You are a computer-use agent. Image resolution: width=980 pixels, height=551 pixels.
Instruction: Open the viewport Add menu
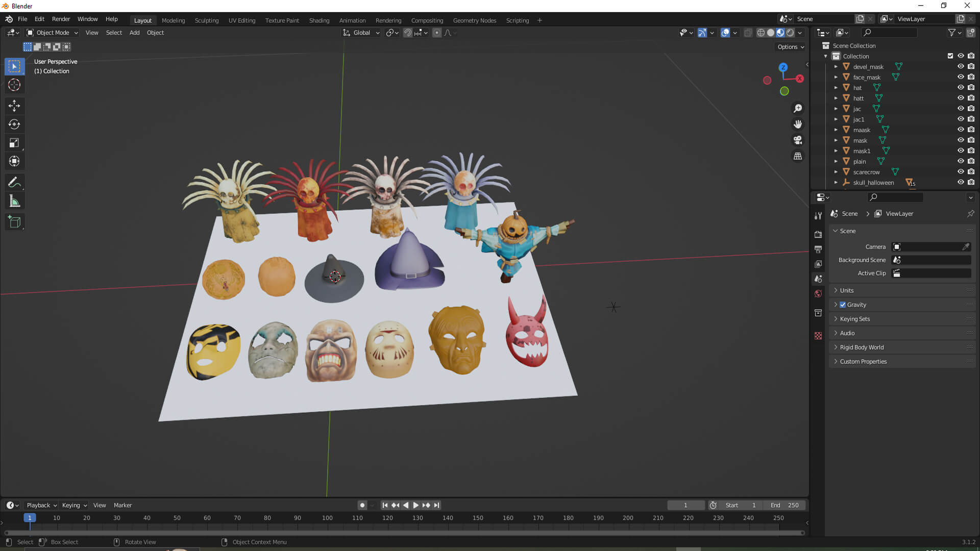134,33
